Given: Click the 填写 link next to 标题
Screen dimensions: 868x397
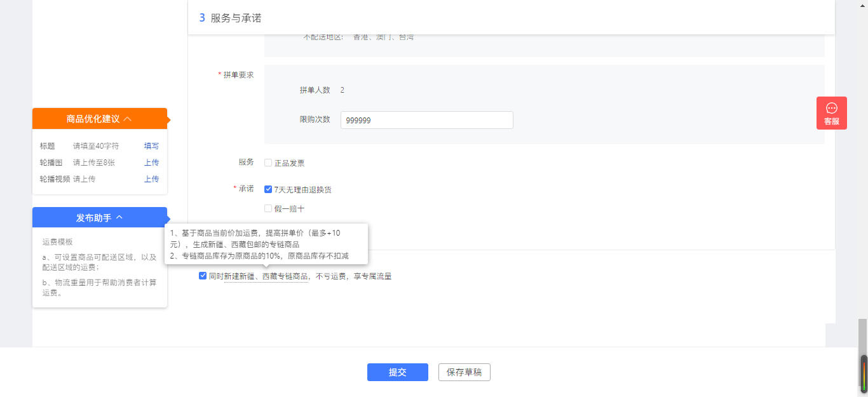Looking at the screenshot, I should pos(151,145).
